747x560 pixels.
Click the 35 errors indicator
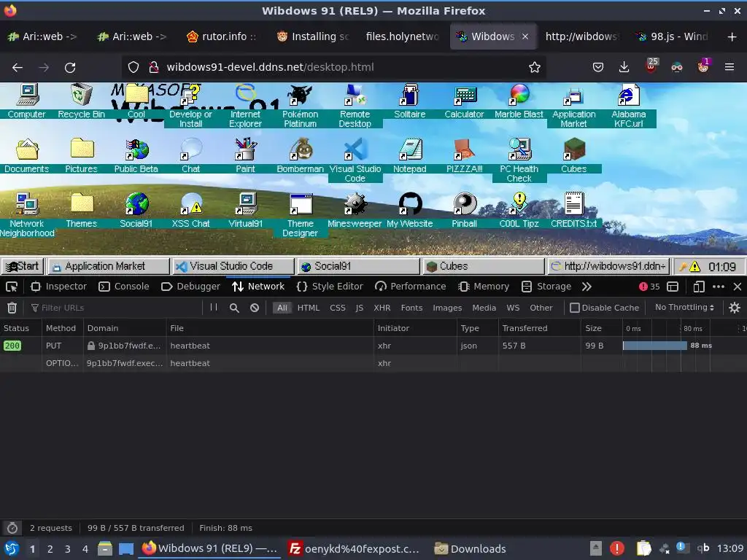[x=649, y=287]
